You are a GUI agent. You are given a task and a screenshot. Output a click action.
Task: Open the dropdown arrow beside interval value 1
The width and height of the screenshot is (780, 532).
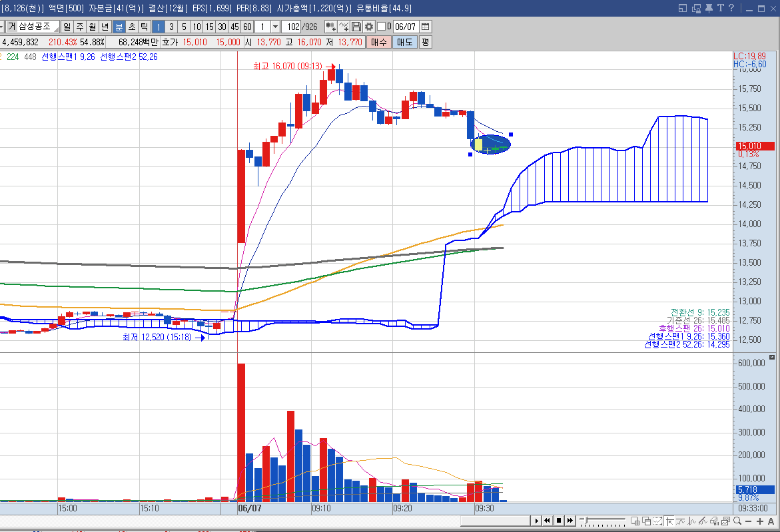click(x=276, y=27)
